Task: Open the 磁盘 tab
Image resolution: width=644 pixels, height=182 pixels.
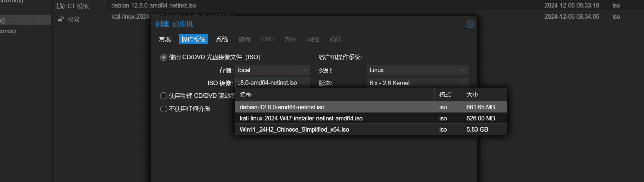Action: (245, 39)
